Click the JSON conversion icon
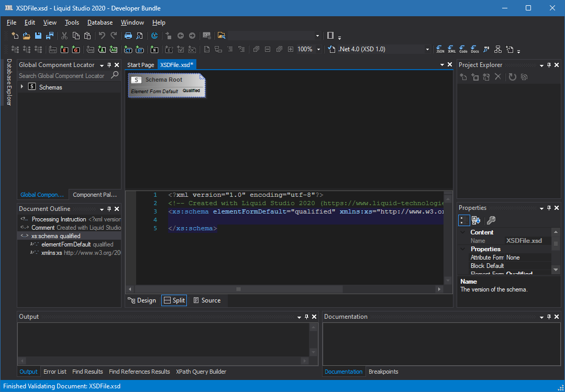Viewport: 565px width, 392px height. coord(440,49)
